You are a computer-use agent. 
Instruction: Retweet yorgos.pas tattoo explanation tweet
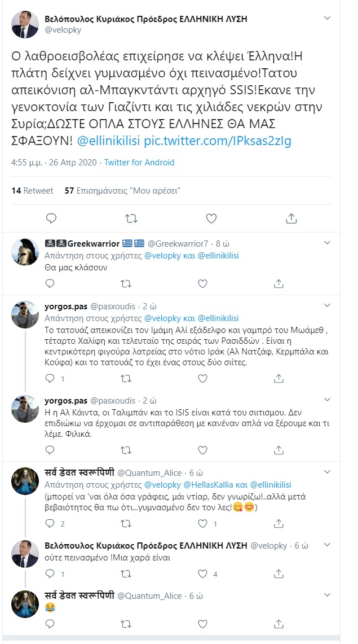tap(127, 379)
